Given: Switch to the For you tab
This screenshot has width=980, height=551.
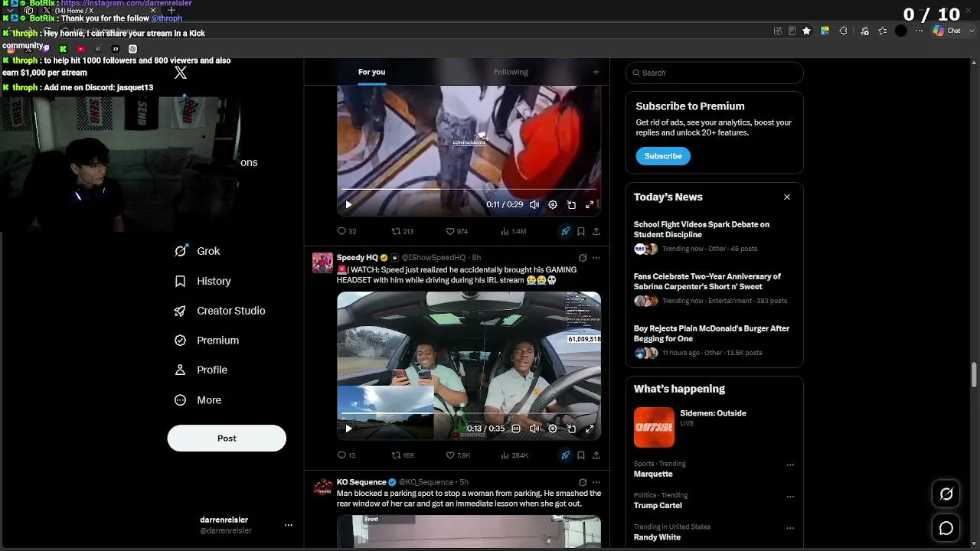Looking at the screenshot, I should 371,72.
